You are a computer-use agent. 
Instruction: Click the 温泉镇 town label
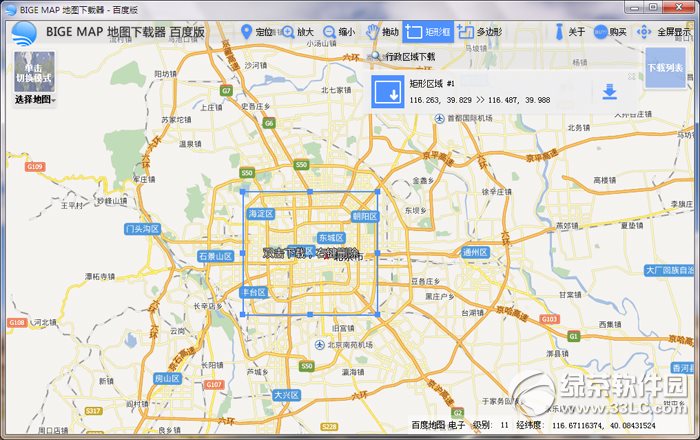tap(190, 144)
